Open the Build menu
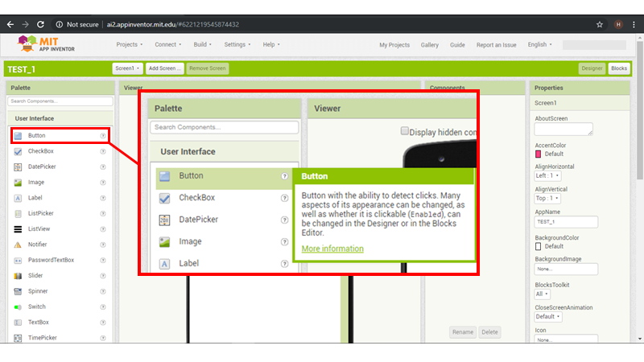The image size is (644, 362). pyautogui.click(x=204, y=45)
